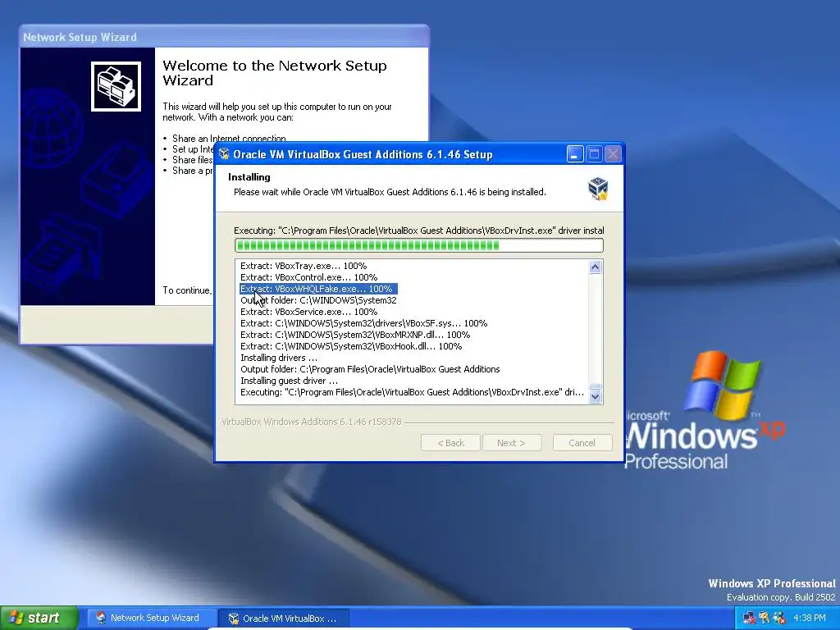Click 'Welcome to the Network Setup Wizard' heading
840x630 pixels.
tap(274, 73)
